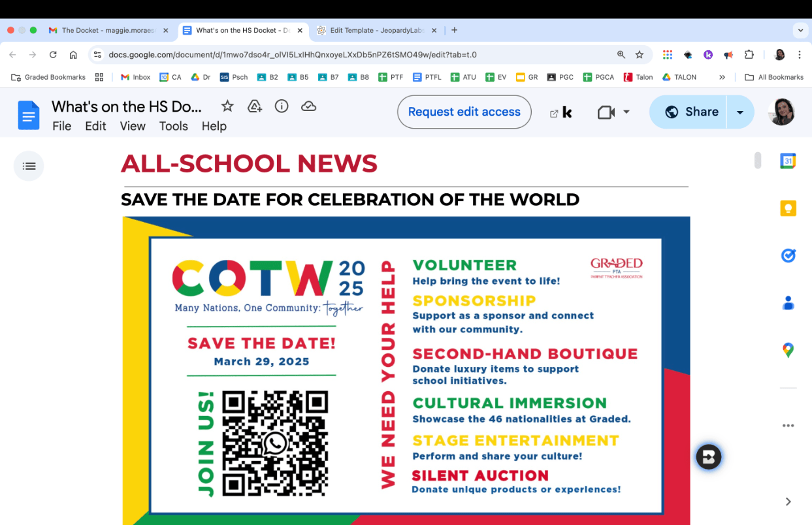Close the Edit Template JeopardyLabs tab

click(436, 30)
